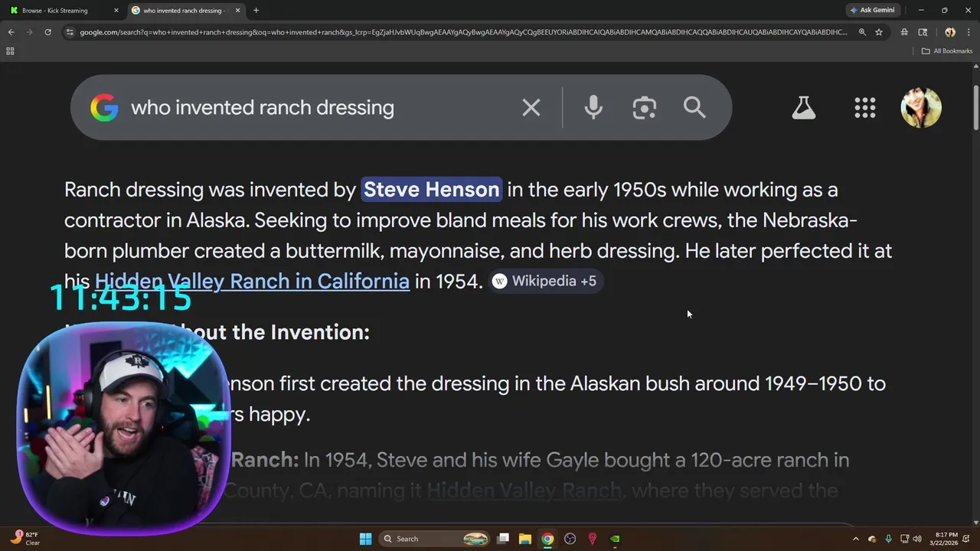The height and width of the screenshot is (551, 980).
Task: Open the page zoom indicator in address bar
Action: 862,32
